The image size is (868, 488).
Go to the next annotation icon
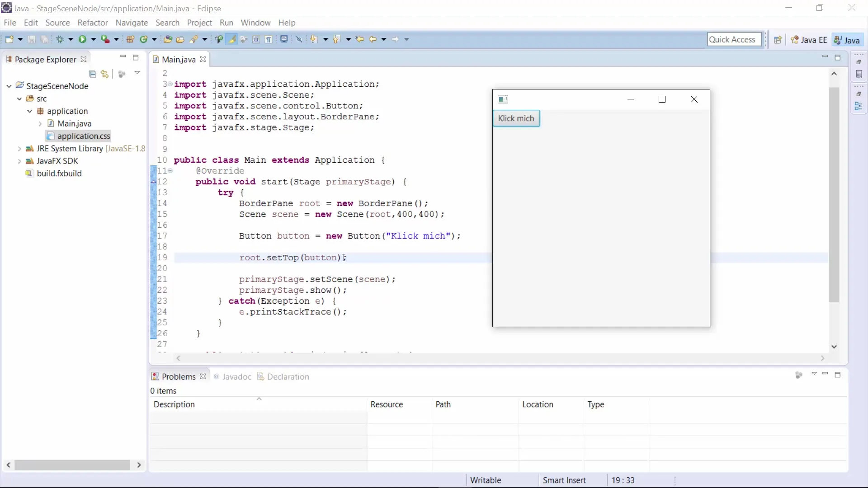coord(314,39)
